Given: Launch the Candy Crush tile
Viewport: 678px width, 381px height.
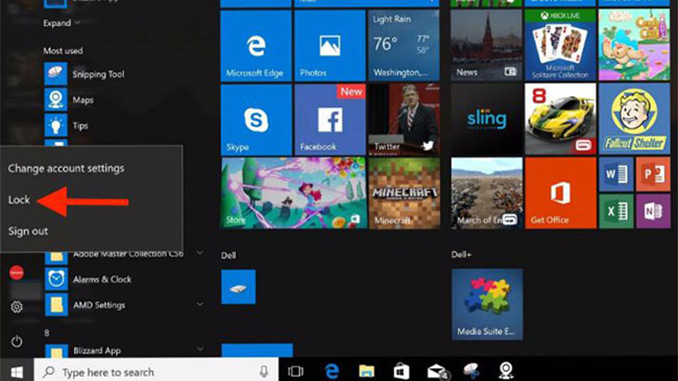Looking at the screenshot, I should tap(634, 45).
